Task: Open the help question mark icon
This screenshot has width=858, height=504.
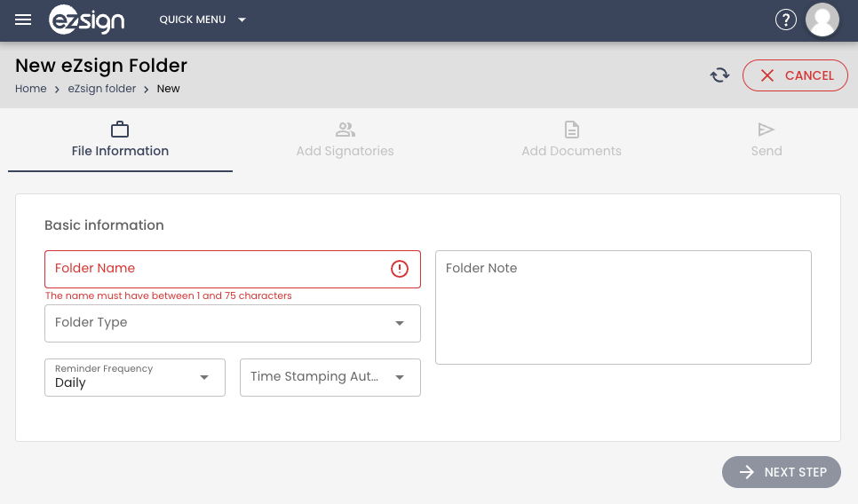Action: point(786,20)
